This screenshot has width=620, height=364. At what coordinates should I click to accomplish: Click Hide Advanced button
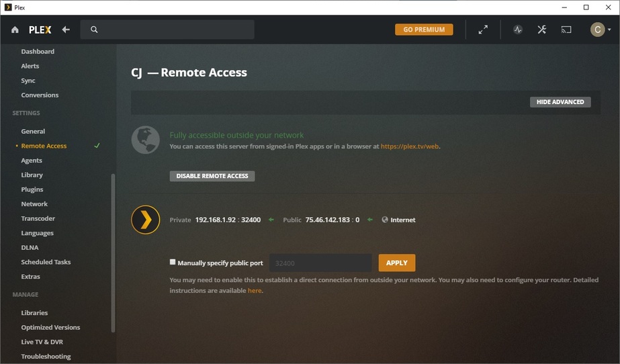(560, 102)
